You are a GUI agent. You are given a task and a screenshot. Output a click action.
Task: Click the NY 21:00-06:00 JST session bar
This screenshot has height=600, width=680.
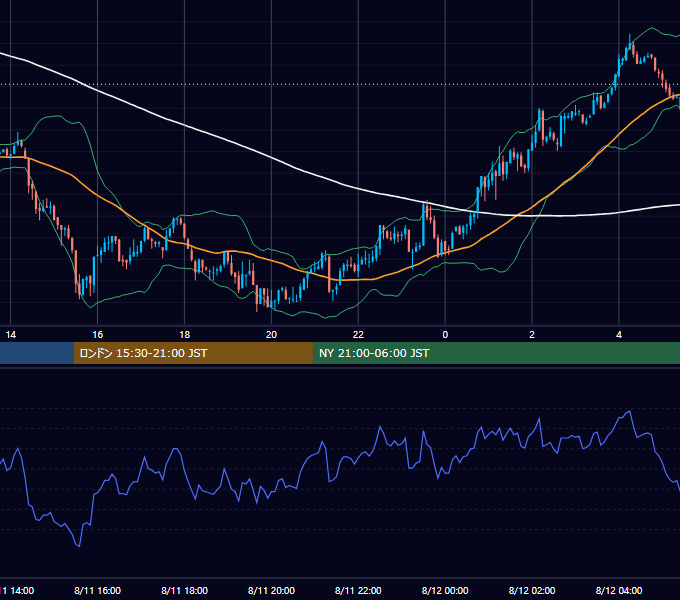coord(497,353)
